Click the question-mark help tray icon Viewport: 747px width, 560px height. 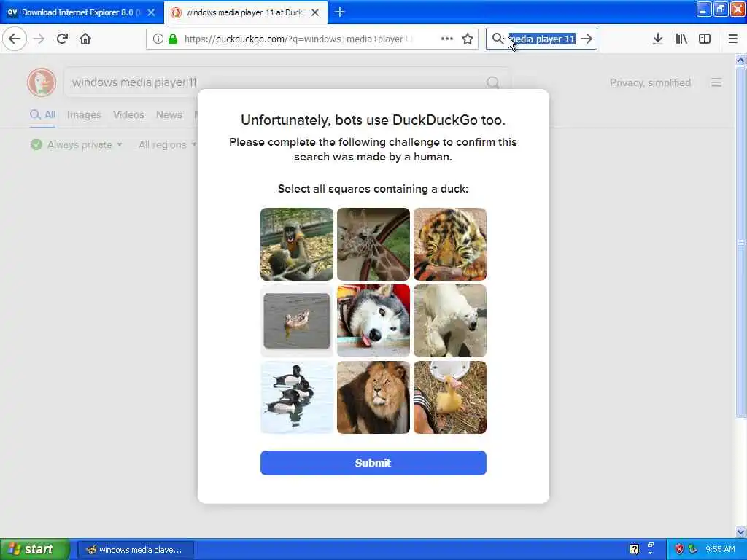point(634,550)
